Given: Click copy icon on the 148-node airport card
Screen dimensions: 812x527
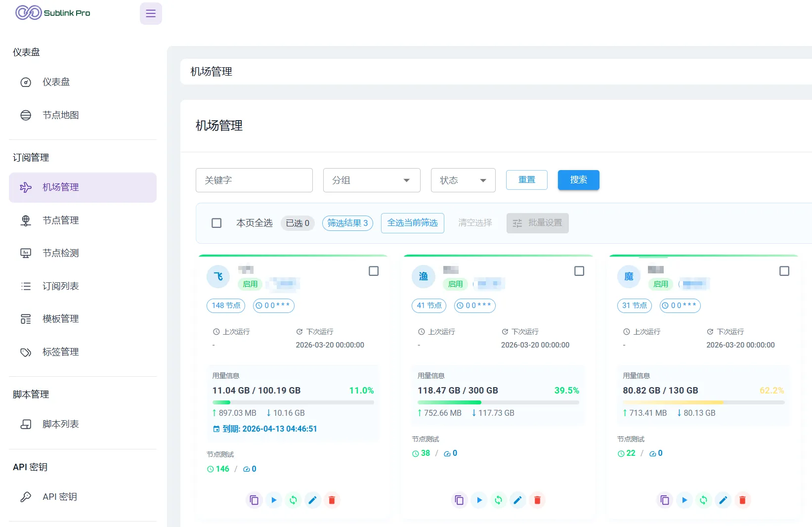Looking at the screenshot, I should click(x=254, y=500).
